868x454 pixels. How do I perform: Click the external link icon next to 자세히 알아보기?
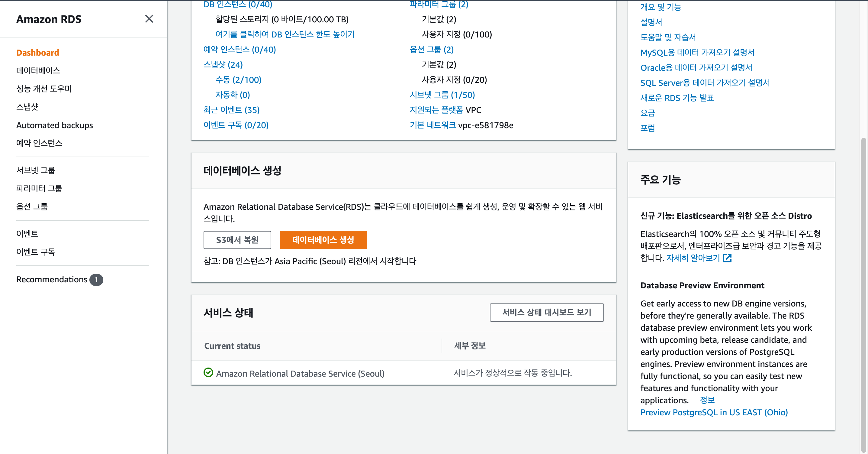pyautogui.click(x=727, y=258)
